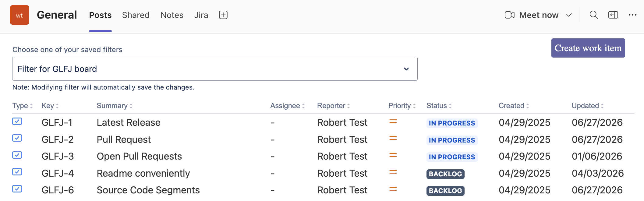The height and width of the screenshot is (201, 644).
Task: Click the task type checkbox for GLFJ-1
Action: pyautogui.click(x=17, y=121)
